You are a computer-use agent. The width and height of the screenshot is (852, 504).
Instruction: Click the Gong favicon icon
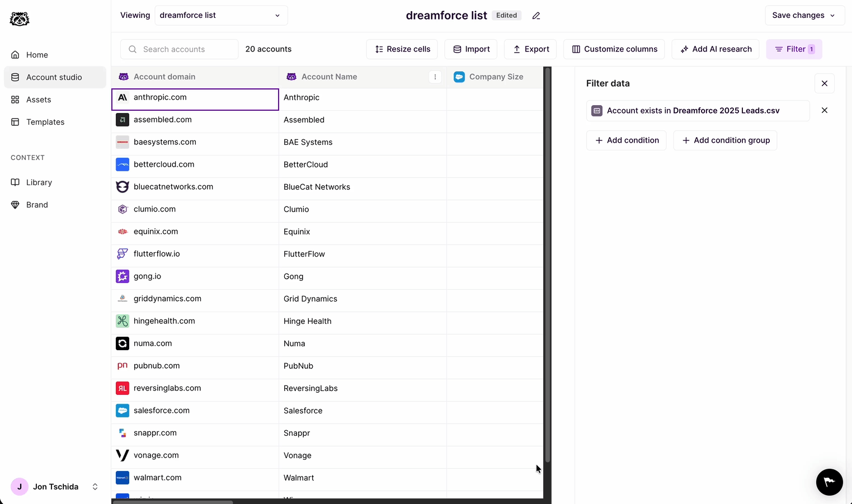tap(123, 276)
